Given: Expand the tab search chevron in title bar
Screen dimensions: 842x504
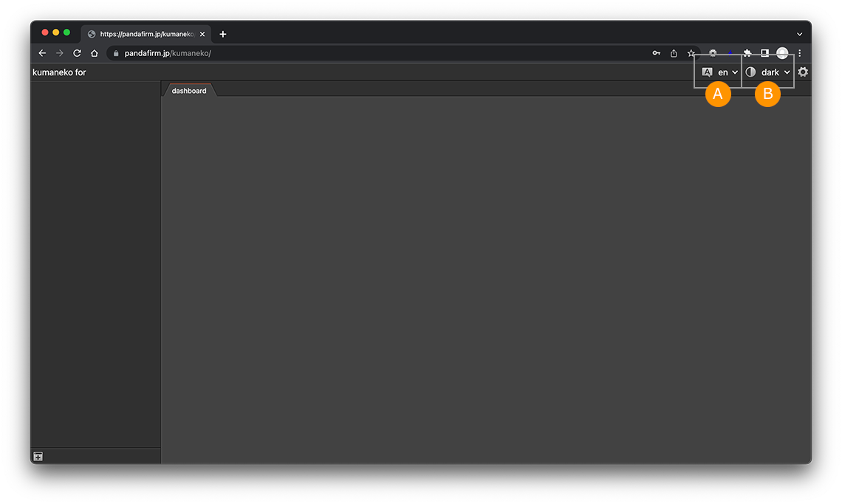Looking at the screenshot, I should click(x=799, y=34).
